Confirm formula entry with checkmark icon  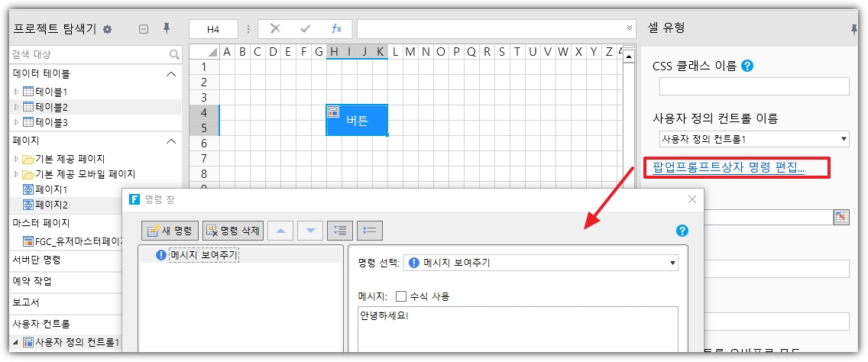306,28
